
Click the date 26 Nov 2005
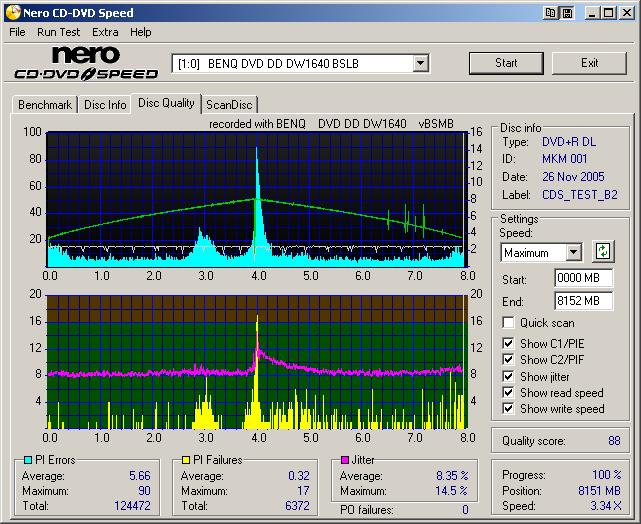[573, 177]
